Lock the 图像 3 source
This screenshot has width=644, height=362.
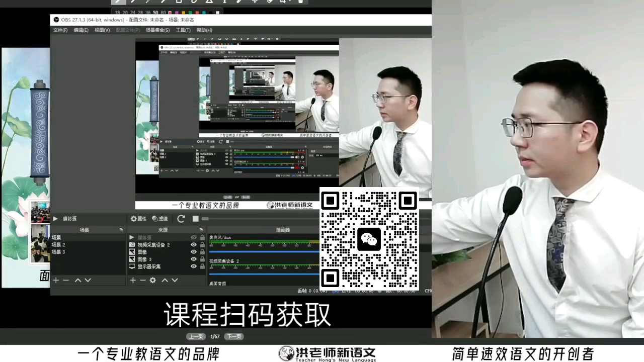click(x=202, y=259)
